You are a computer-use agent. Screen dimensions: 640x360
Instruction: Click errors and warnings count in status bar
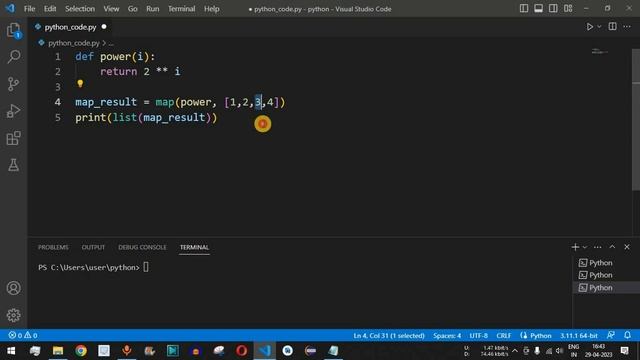pos(23,336)
